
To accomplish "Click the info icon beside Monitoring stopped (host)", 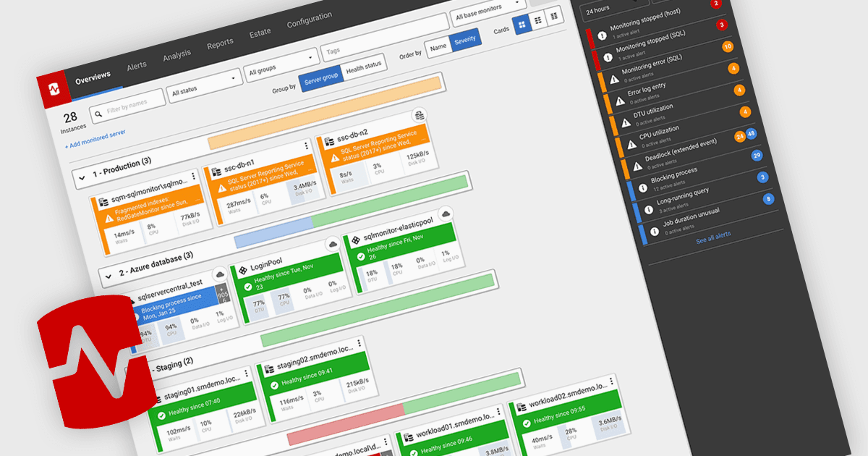I will coord(602,35).
